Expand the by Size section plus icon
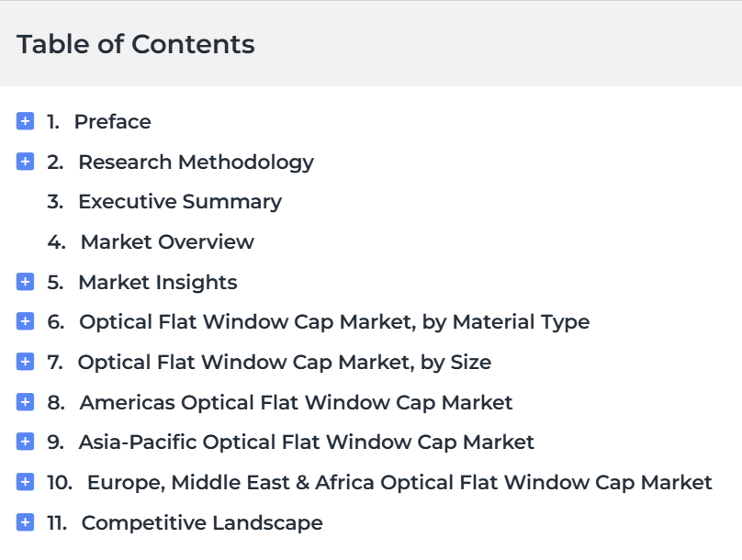Image resolution: width=742 pixels, height=560 pixels. 25,362
